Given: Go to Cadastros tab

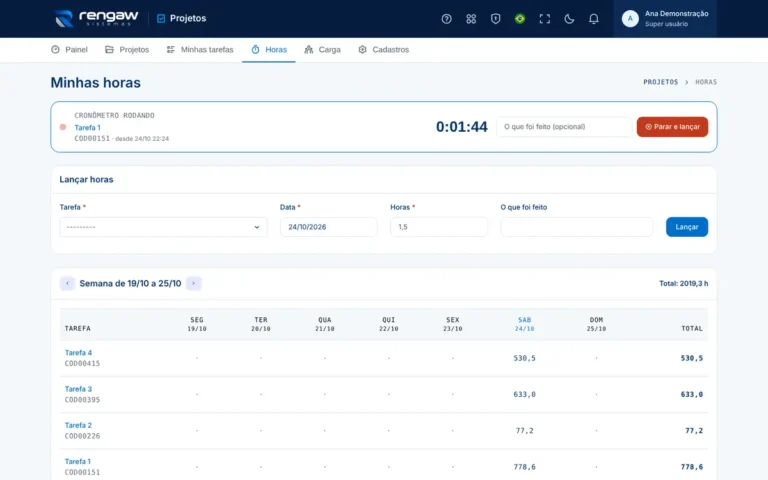Looking at the screenshot, I should [384, 49].
